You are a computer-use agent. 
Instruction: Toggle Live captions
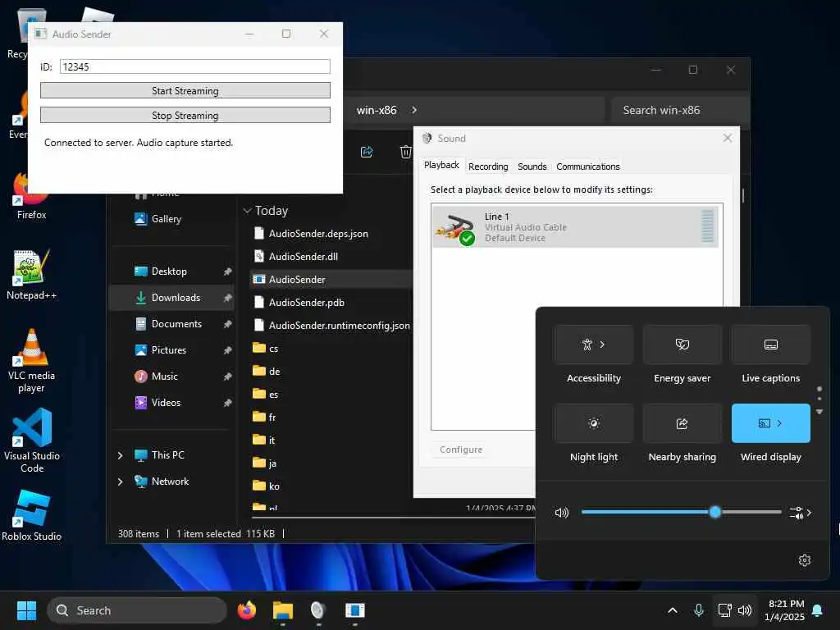(770, 345)
